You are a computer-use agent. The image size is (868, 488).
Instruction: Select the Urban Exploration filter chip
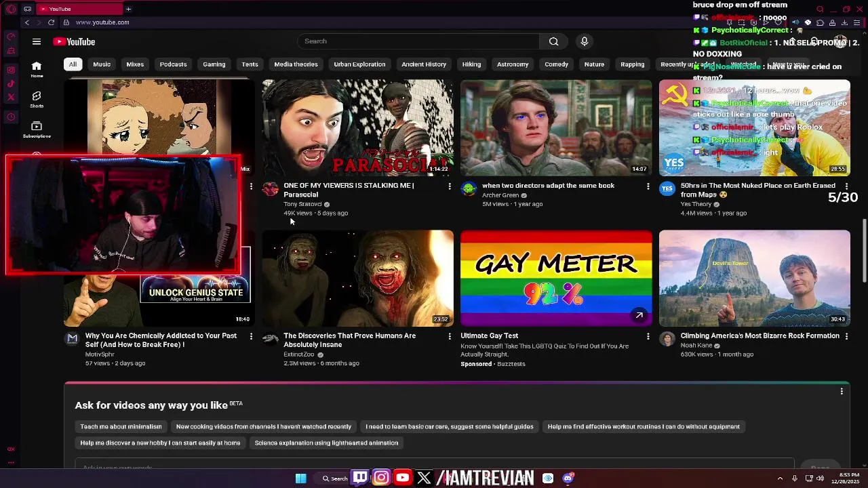click(x=359, y=64)
